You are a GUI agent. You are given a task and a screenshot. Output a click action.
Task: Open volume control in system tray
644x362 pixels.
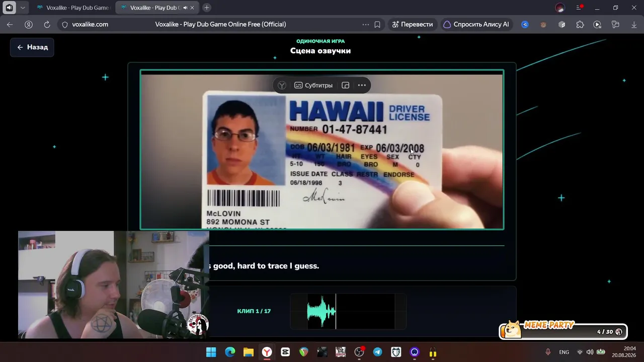(x=590, y=352)
